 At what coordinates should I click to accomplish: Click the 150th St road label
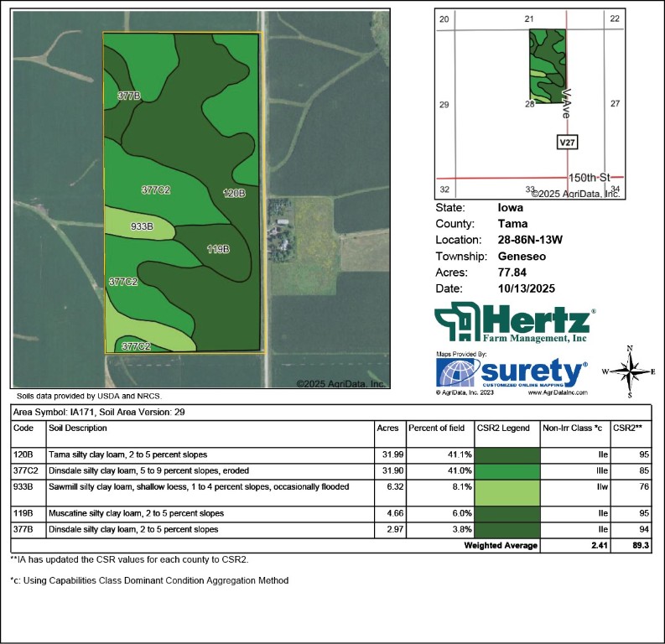589,178
